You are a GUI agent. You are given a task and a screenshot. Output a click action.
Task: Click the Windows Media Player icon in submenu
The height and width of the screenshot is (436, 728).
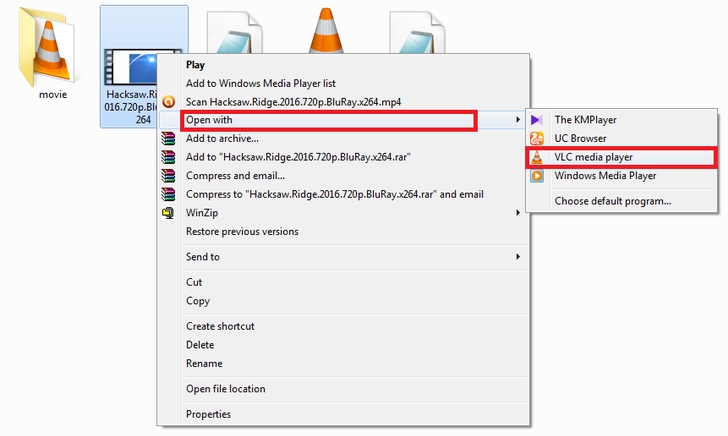click(x=537, y=176)
